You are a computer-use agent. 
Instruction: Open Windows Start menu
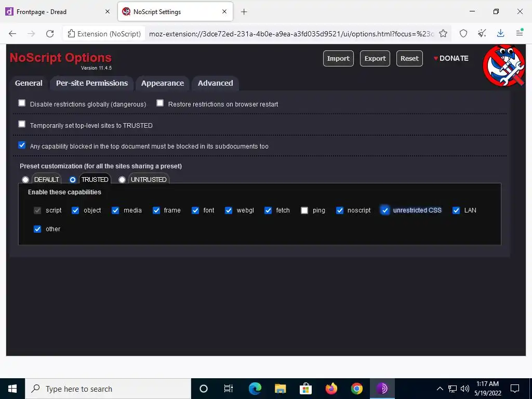pyautogui.click(x=12, y=389)
